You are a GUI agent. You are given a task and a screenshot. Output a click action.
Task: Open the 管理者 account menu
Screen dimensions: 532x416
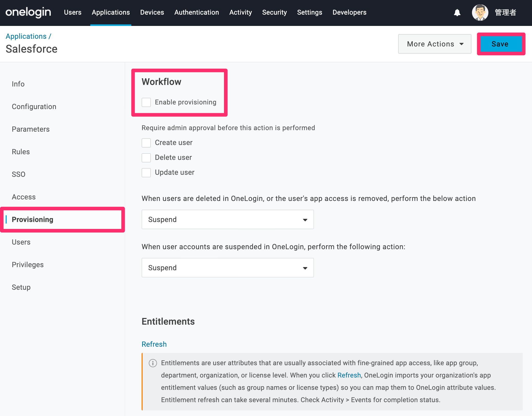coord(505,13)
